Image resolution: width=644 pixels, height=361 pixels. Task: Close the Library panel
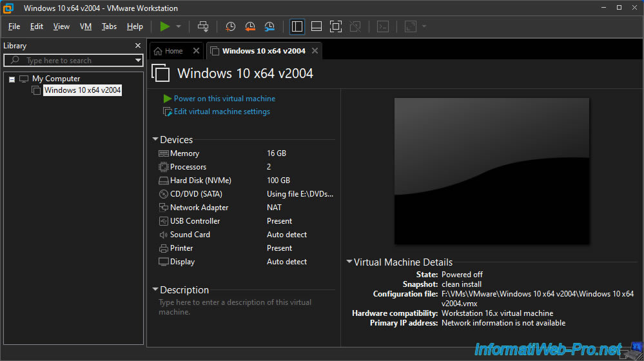[137, 46]
